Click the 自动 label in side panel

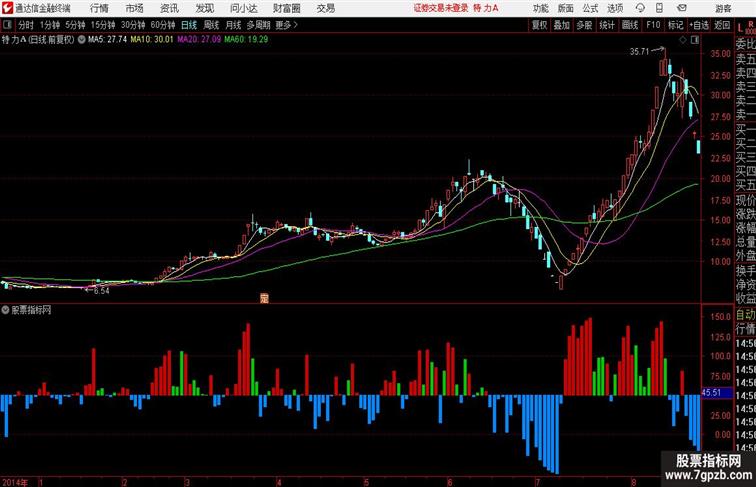tap(746, 314)
